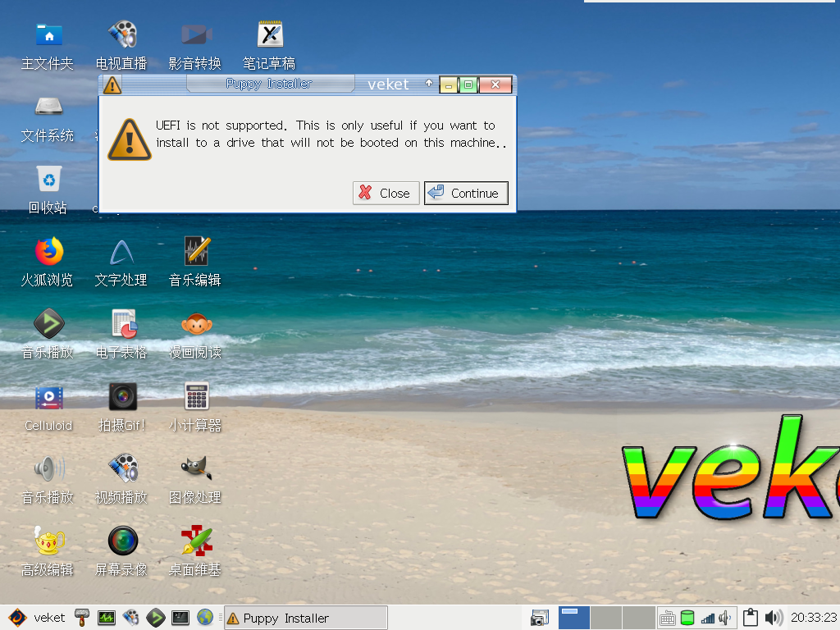Open the terminal taskbar launcher
The image size is (840, 630).
[x=180, y=618]
